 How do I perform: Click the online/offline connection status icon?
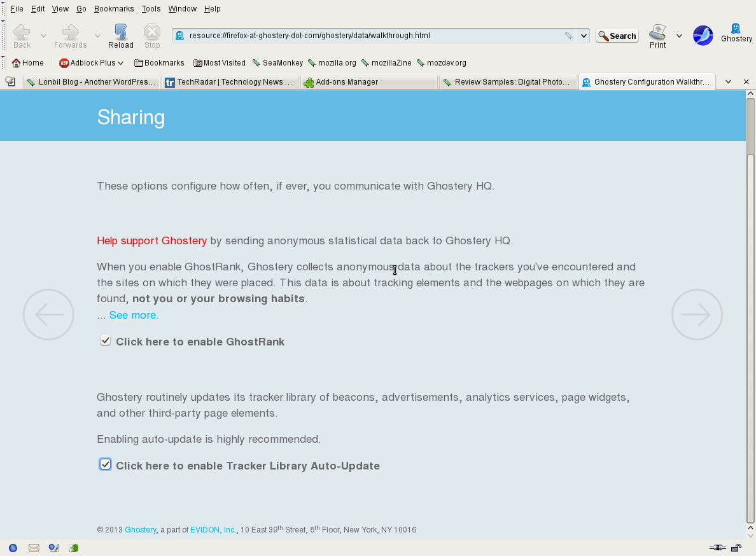pos(717,547)
